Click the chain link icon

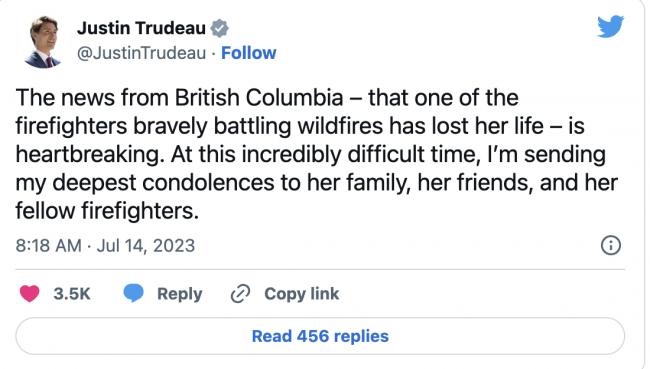pos(240,294)
